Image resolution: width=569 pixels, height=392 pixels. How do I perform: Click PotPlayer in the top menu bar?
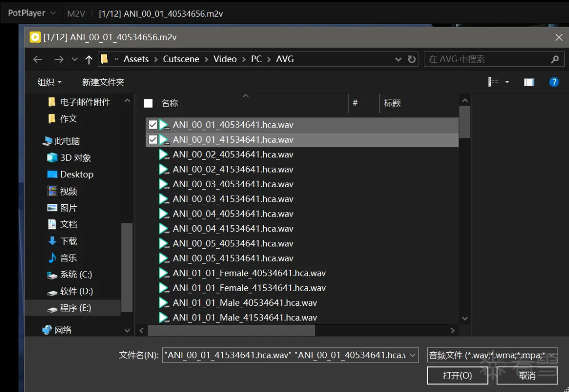click(27, 13)
